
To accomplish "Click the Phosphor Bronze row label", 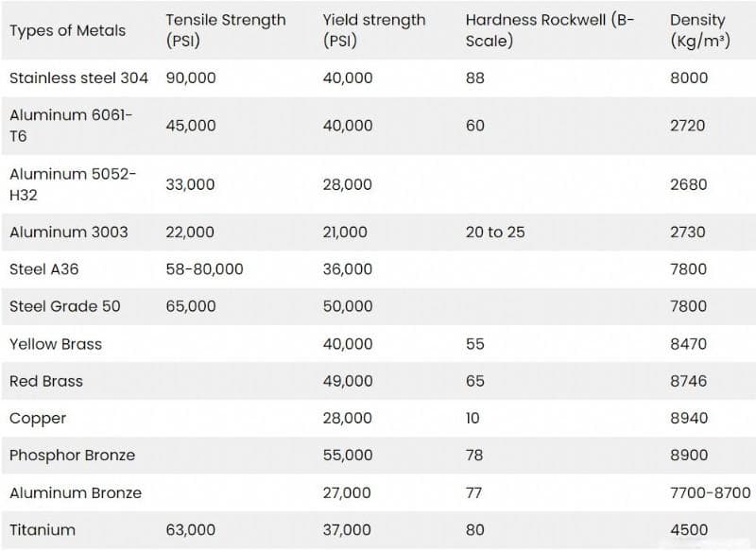I will pyautogui.click(x=73, y=455).
